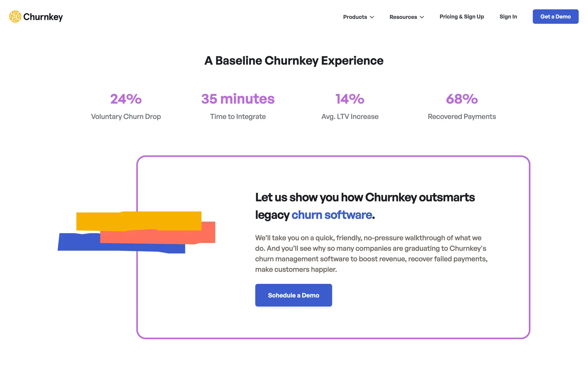Screen dimensions: 588x368
Task: Click the "A Baseline Churnkey Experience" heading
Action: coord(294,61)
